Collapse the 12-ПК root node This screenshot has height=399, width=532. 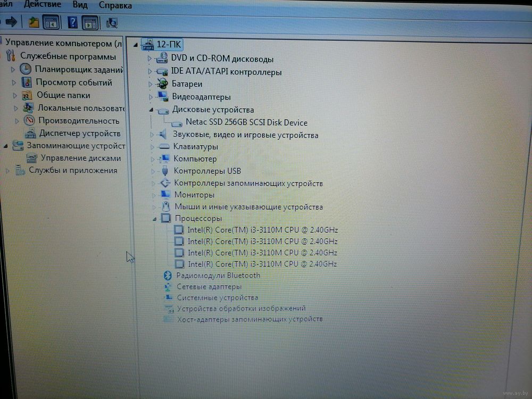135,45
